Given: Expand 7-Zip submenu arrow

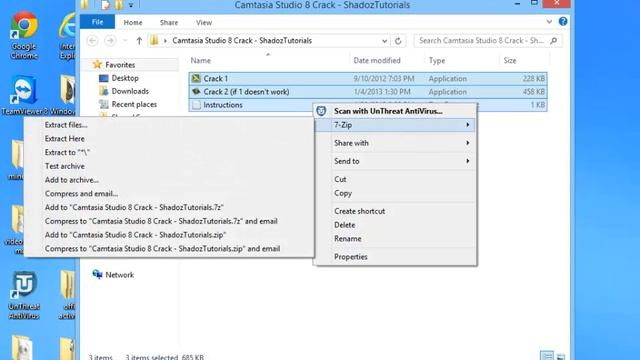Looking at the screenshot, I should pos(467,125).
